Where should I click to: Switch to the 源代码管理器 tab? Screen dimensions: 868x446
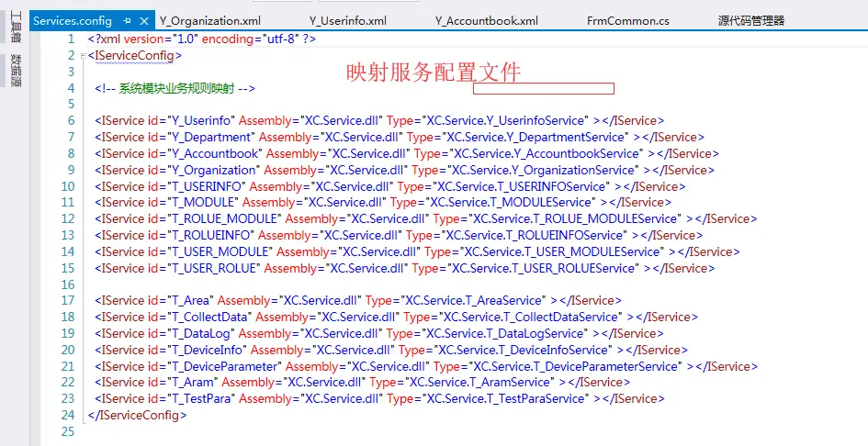pyautogui.click(x=750, y=21)
